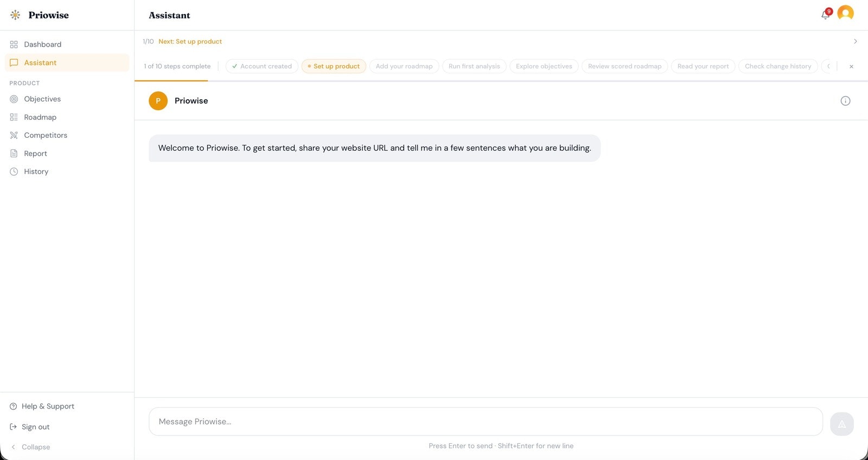This screenshot has height=460, width=868.
Task: Open the Review scored roadmap step
Action: 625,66
